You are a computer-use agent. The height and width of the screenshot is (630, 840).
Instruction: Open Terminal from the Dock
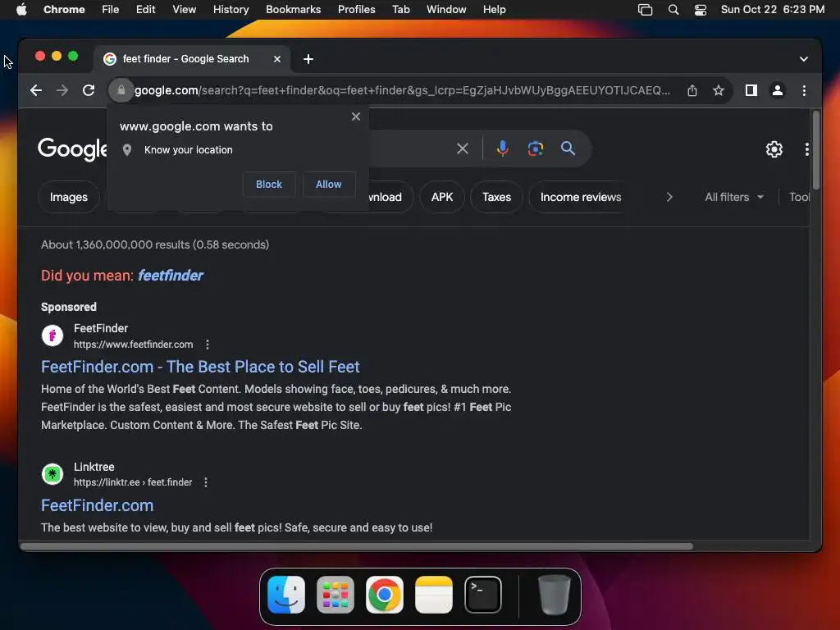[x=483, y=596]
